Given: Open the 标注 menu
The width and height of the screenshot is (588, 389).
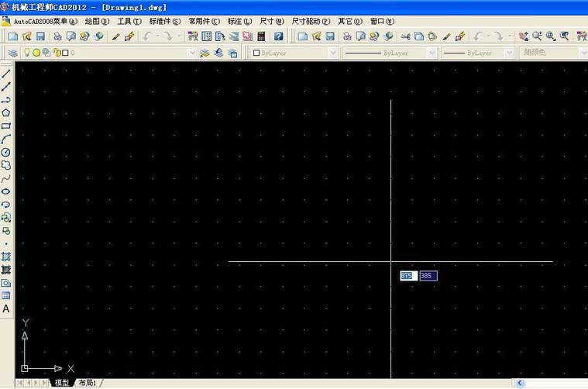Looking at the screenshot, I should coord(239,22).
